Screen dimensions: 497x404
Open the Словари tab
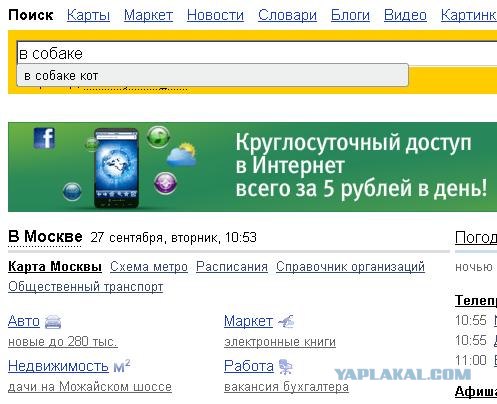click(287, 15)
